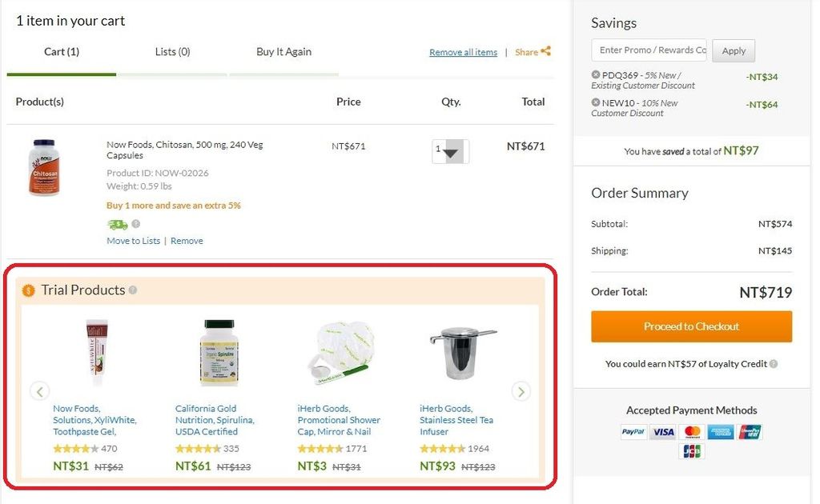This screenshot has height=504, width=820.
Task: Open the quantity dropdown for Chitosan
Action: click(450, 151)
